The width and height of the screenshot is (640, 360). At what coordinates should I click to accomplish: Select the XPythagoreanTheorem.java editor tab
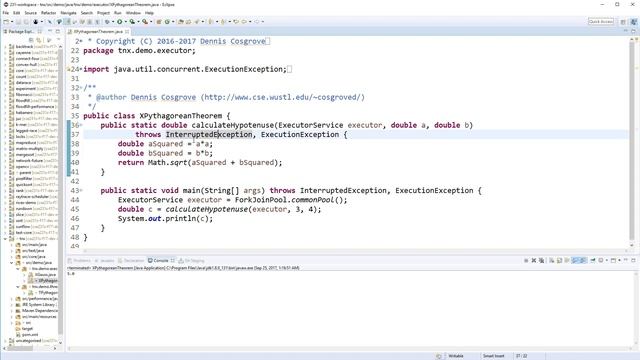pos(98,31)
